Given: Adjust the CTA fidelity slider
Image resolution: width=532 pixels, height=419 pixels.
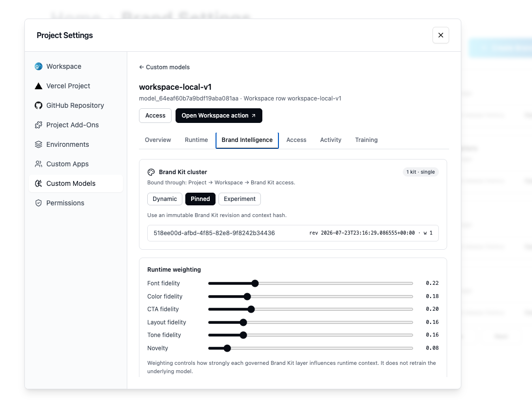Looking at the screenshot, I should tap(311, 309).
